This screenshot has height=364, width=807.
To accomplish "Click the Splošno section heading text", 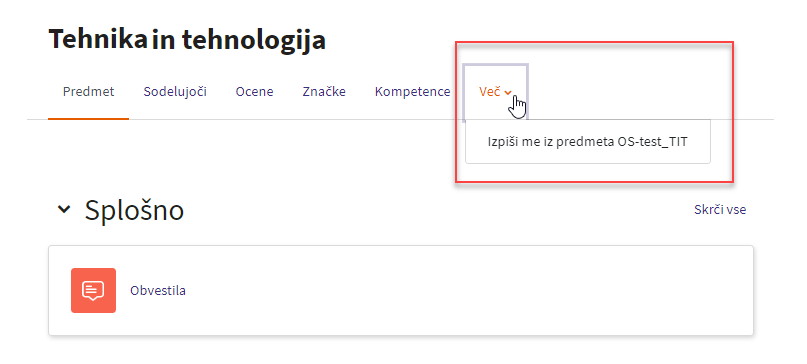I will coord(134,210).
